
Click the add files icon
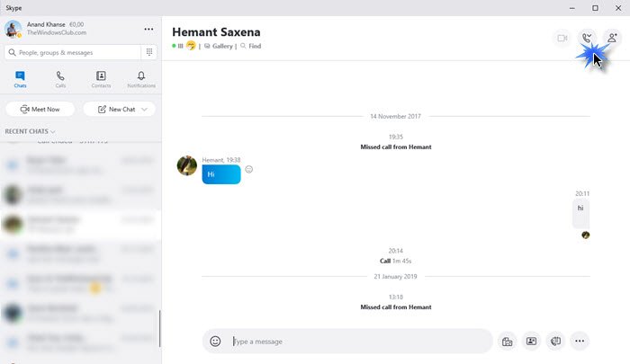click(x=507, y=342)
